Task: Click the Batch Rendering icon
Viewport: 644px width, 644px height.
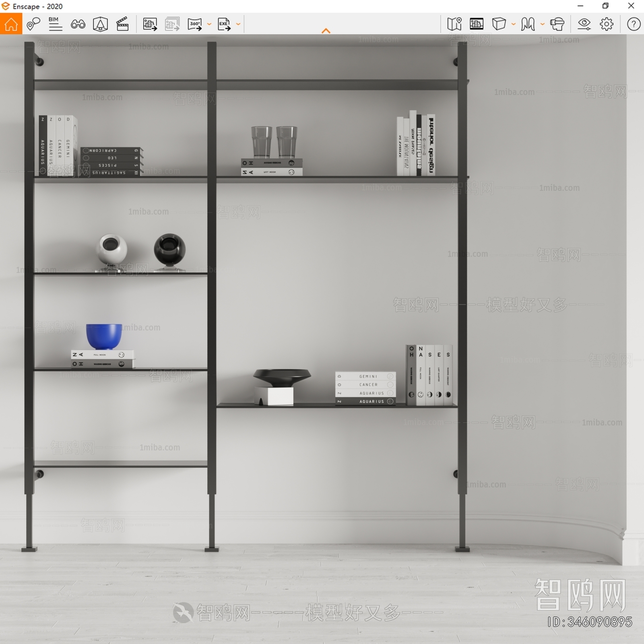Action: tap(172, 24)
